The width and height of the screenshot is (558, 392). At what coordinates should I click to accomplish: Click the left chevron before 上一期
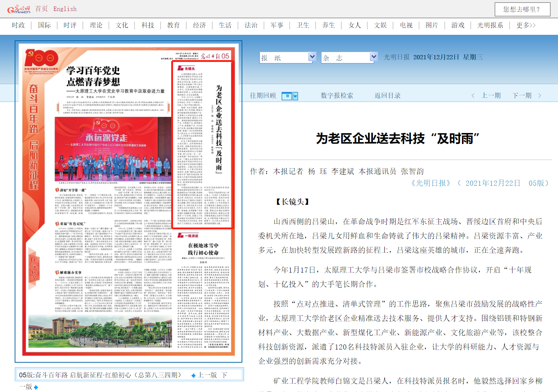(473, 96)
